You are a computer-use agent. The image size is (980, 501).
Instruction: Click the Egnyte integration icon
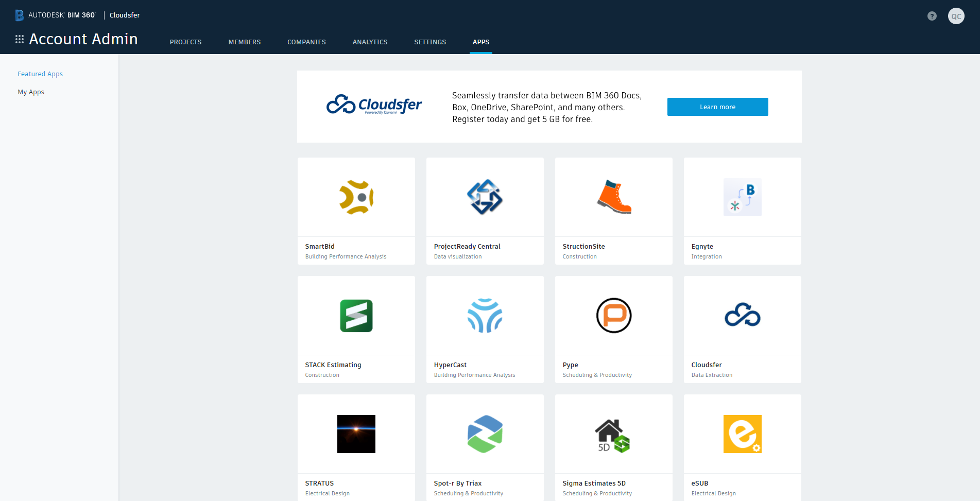(743, 197)
